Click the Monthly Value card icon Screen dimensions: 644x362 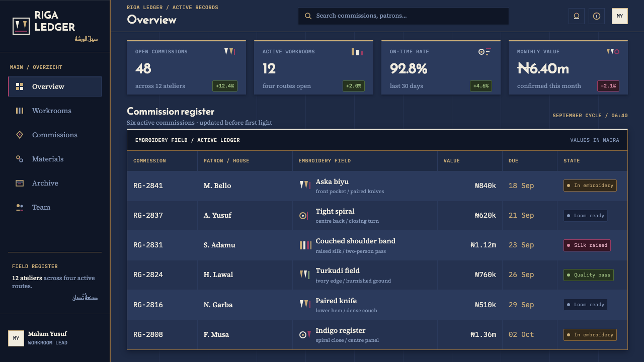click(613, 52)
